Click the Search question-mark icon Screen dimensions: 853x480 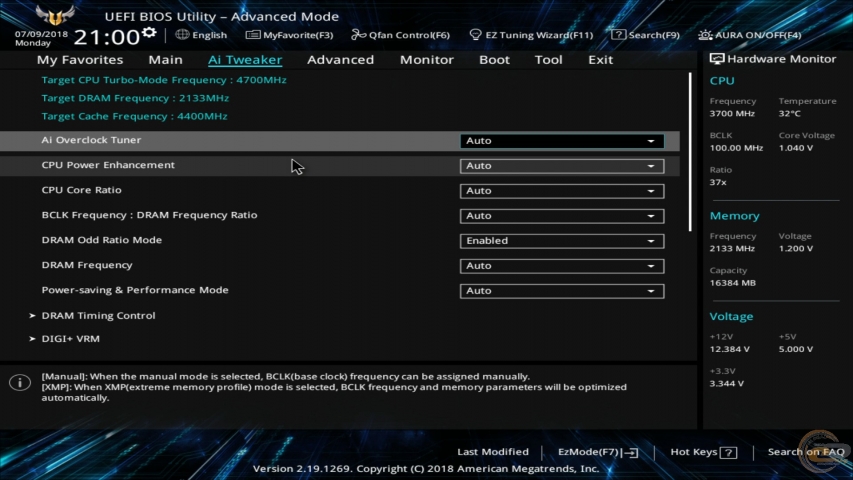pyautogui.click(x=618, y=35)
